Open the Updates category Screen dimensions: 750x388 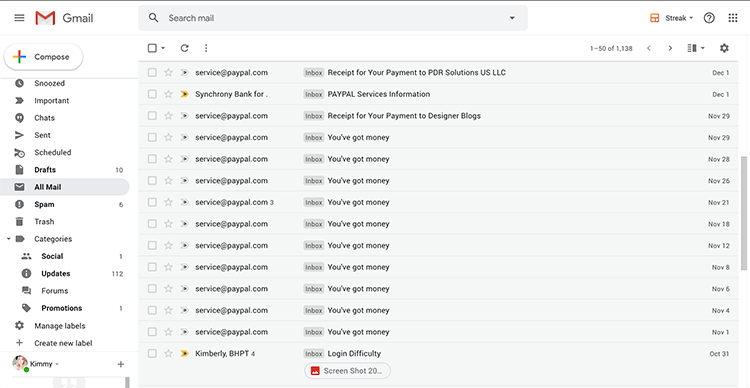55,274
